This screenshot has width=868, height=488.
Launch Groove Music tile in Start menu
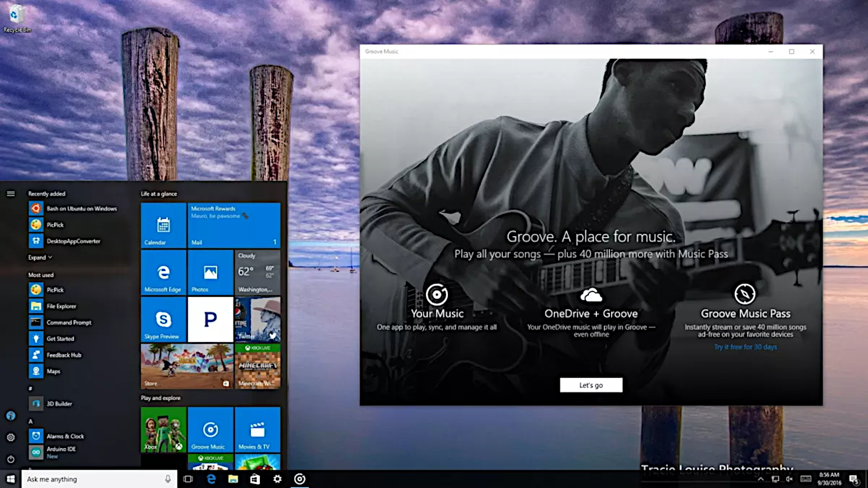(x=210, y=430)
